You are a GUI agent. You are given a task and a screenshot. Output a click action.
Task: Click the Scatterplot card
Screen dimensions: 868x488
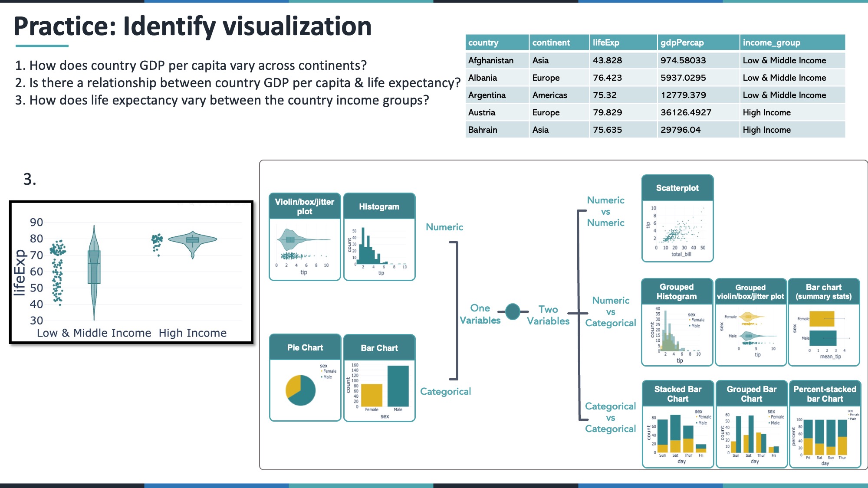click(677, 218)
